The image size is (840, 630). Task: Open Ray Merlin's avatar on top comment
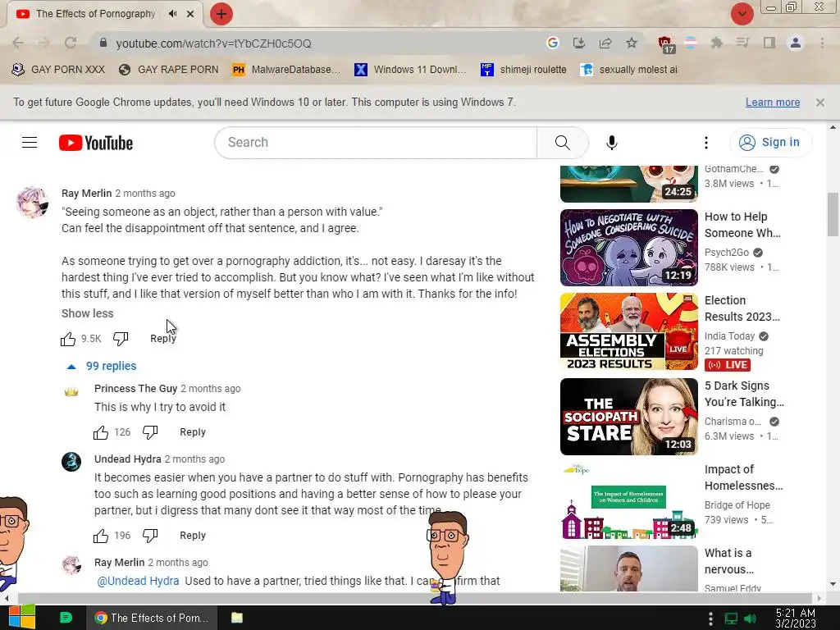[32, 202]
